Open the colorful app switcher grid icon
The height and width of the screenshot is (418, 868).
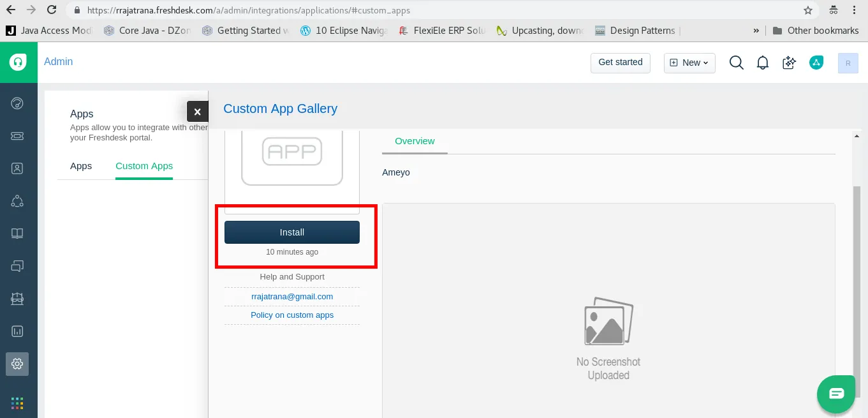[17, 403]
